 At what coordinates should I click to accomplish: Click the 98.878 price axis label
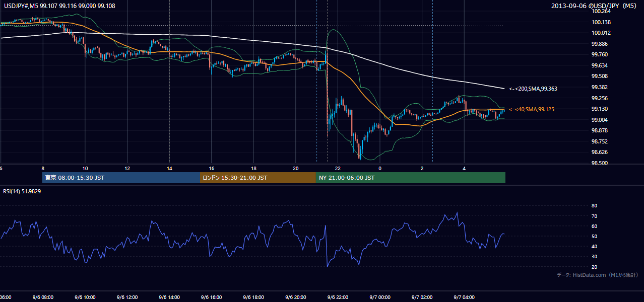pyautogui.click(x=600, y=130)
